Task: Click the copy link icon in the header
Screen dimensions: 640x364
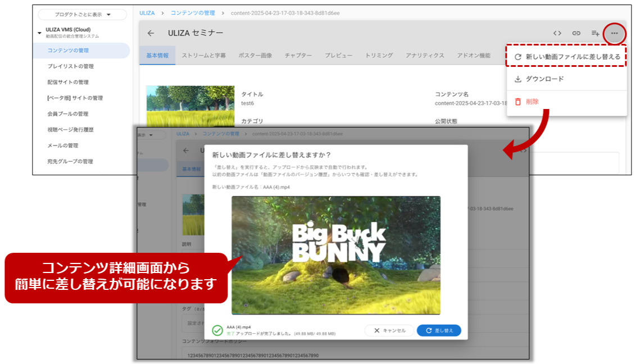Action: click(x=576, y=33)
